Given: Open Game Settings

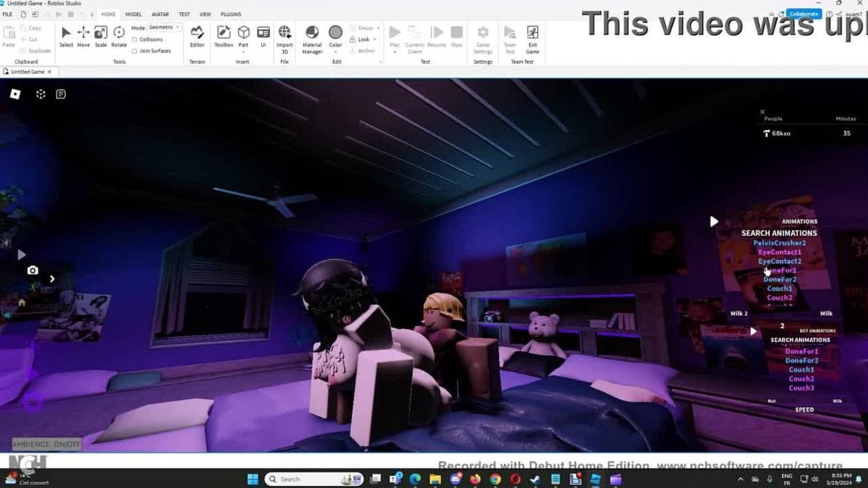Looking at the screenshot, I should click(483, 36).
